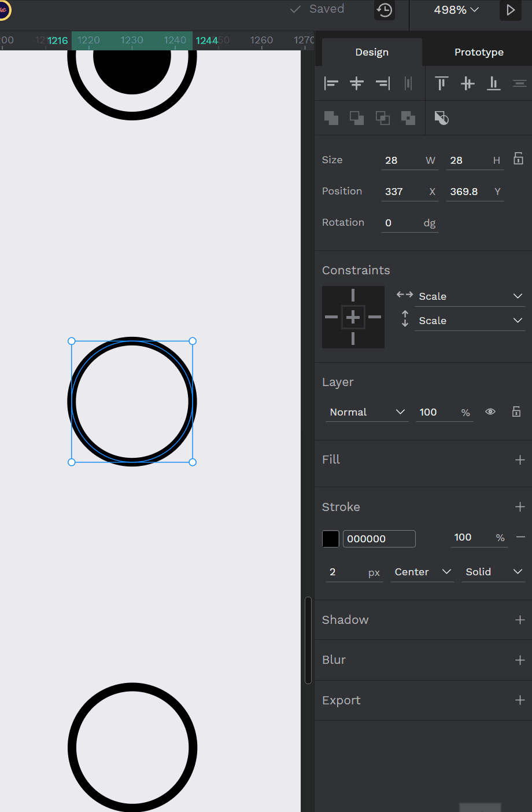Image resolution: width=532 pixels, height=812 pixels.
Task: Align selection to vertical centers
Action: [x=467, y=83]
